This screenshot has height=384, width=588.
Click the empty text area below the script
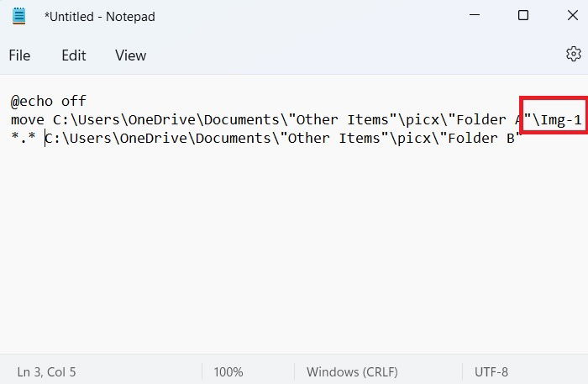[x=294, y=248]
